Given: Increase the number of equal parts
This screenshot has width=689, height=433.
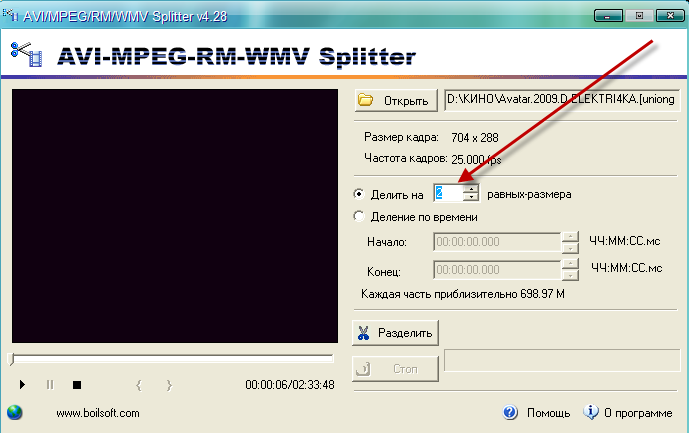Looking at the screenshot, I should coord(470,189).
